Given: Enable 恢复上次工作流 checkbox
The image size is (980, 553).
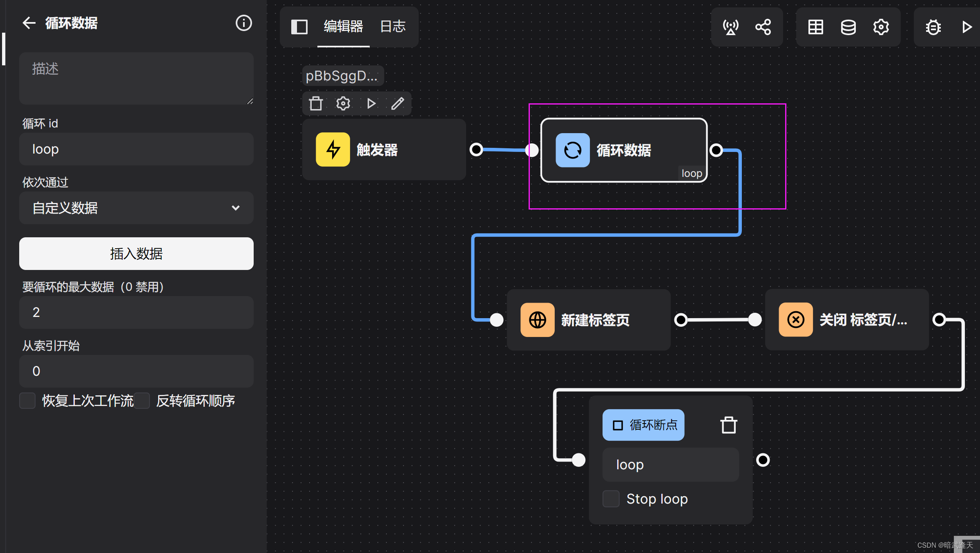Looking at the screenshot, I should [27, 401].
